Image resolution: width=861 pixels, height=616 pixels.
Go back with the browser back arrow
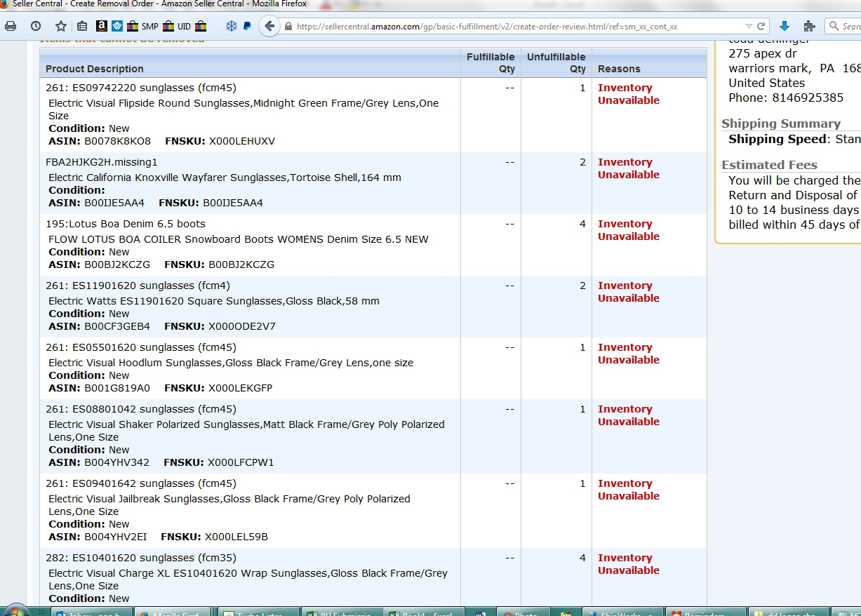(x=269, y=27)
